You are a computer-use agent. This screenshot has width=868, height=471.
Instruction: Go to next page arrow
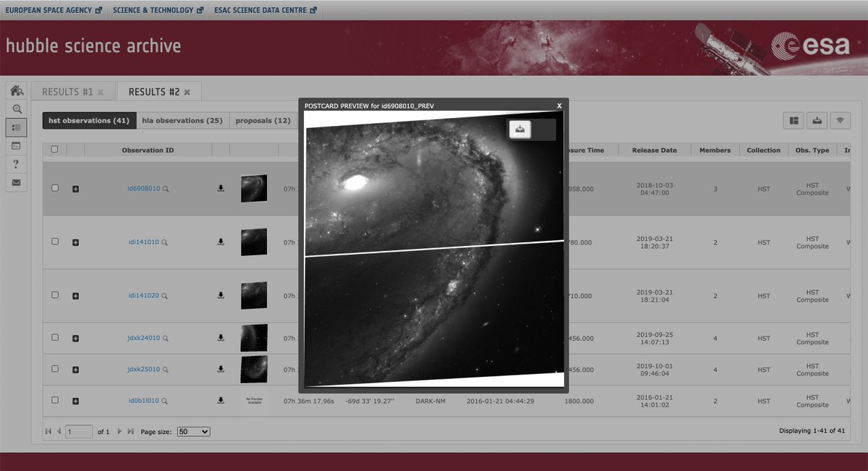(119, 431)
